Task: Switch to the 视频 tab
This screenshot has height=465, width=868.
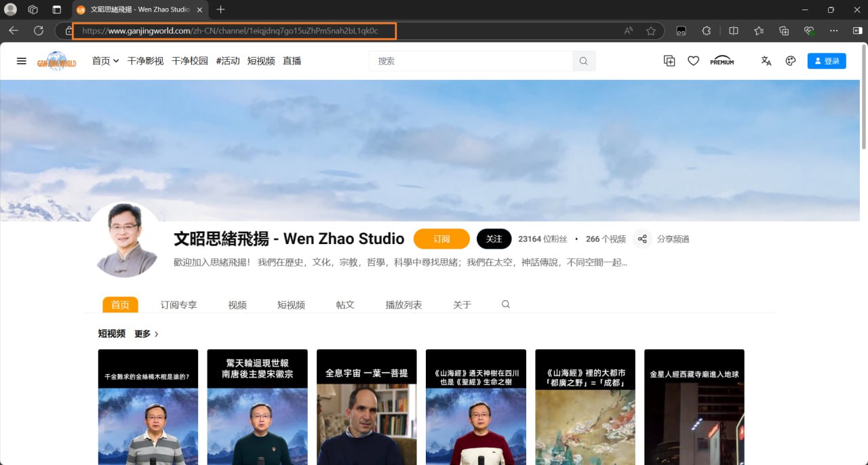Action: pos(237,305)
